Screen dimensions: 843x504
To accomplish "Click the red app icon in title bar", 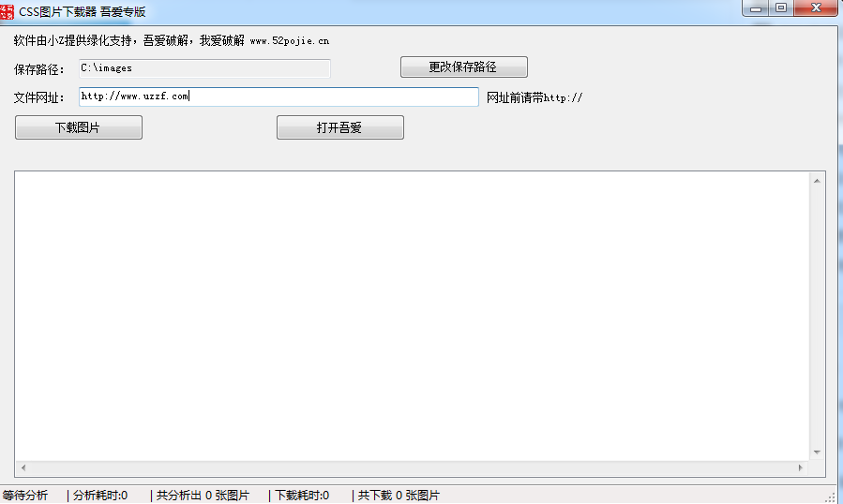I will (7, 11).
